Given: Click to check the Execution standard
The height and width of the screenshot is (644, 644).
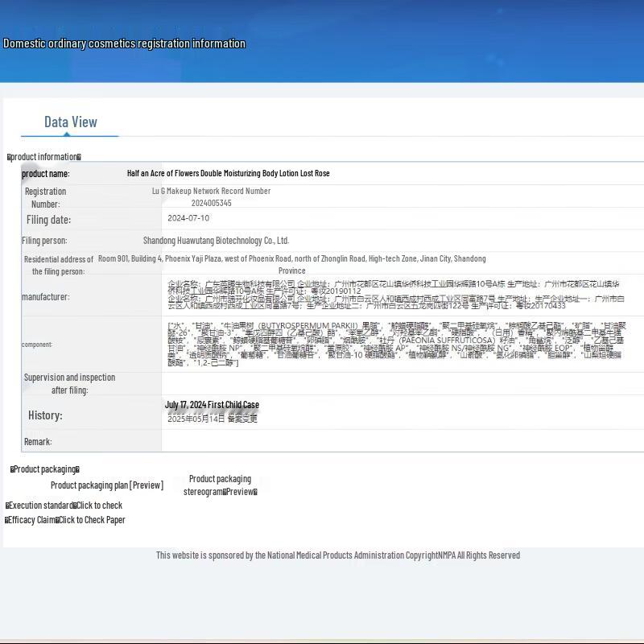Looking at the screenshot, I should pos(98,506).
